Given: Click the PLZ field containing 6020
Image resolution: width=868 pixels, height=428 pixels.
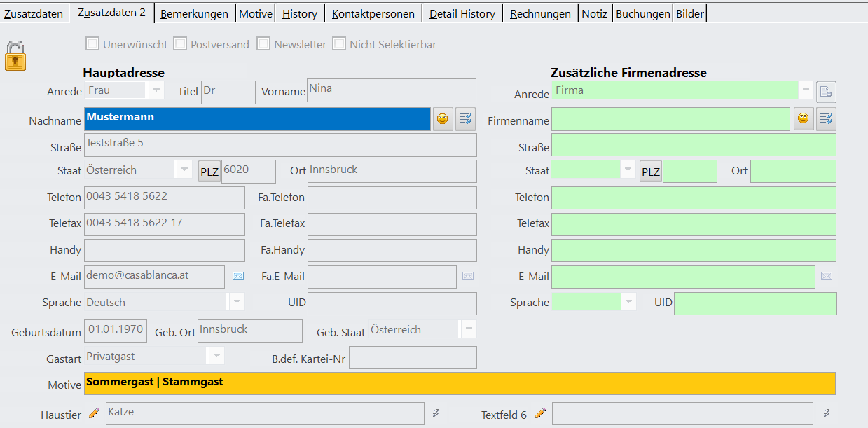Looking at the screenshot, I should click(x=249, y=172).
